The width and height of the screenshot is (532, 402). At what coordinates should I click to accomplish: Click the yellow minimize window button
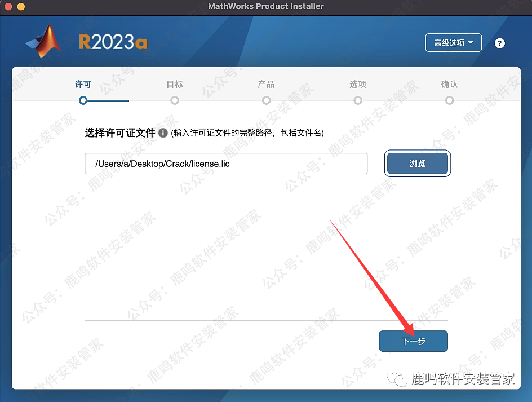[x=21, y=6]
